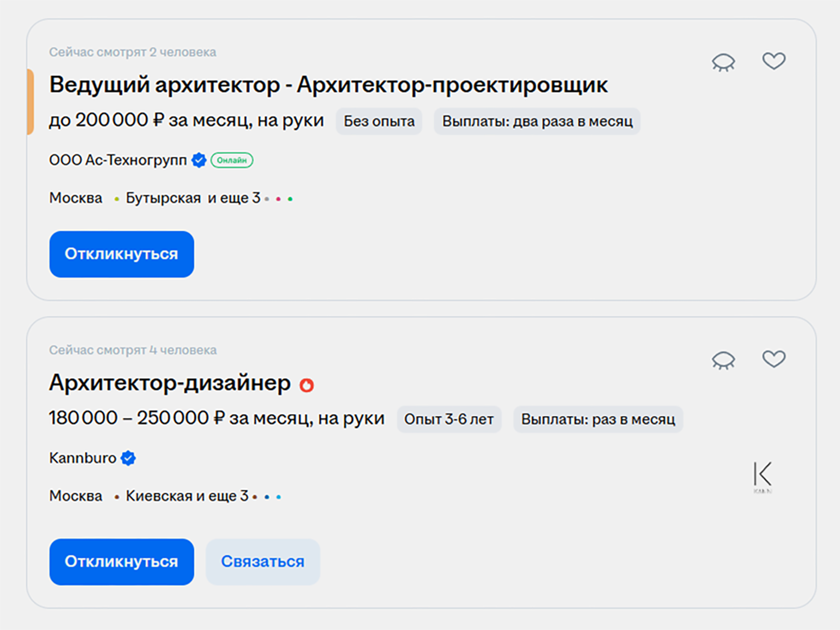Viewport: 840px width, 630px height.
Task: Open the Kannburo logo thumbnail
Action: pos(763,476)
